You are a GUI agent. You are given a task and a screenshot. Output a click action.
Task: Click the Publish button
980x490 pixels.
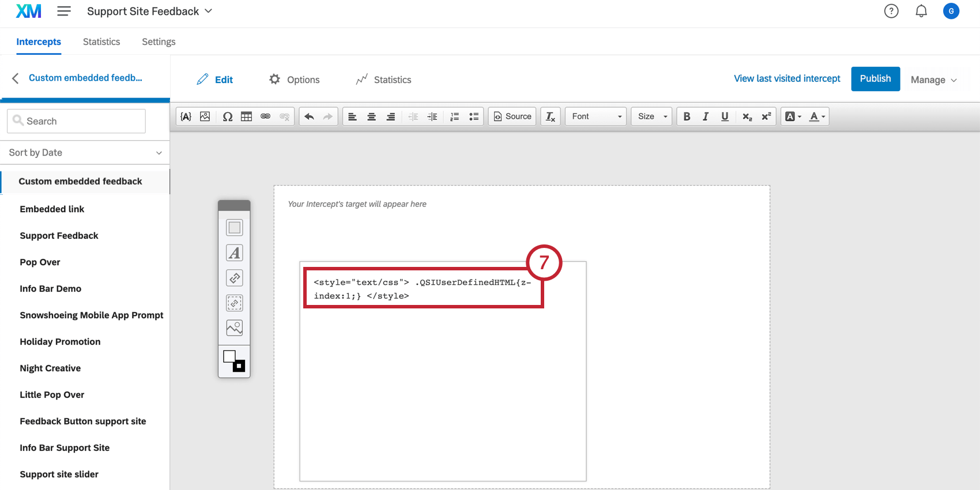click(x=875, y=79)
